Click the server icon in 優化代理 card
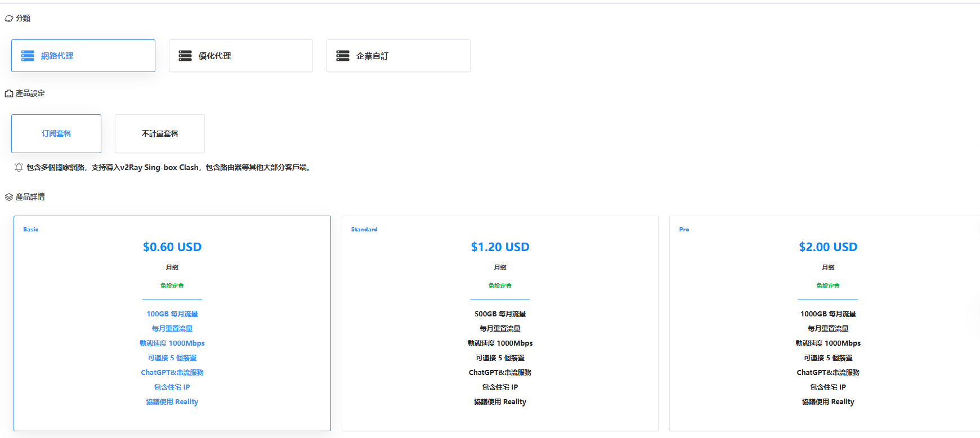This screenshot has width=980, height=438. coord(185,56)
